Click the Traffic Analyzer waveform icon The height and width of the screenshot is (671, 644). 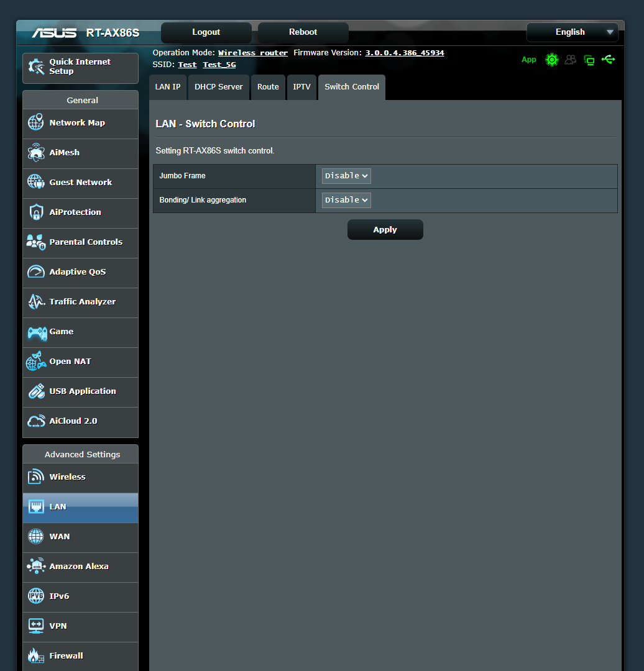36,302
